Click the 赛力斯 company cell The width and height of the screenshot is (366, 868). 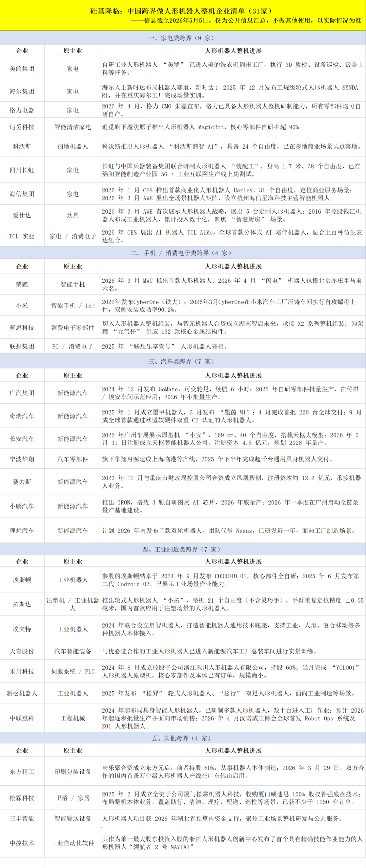[22, 482]
